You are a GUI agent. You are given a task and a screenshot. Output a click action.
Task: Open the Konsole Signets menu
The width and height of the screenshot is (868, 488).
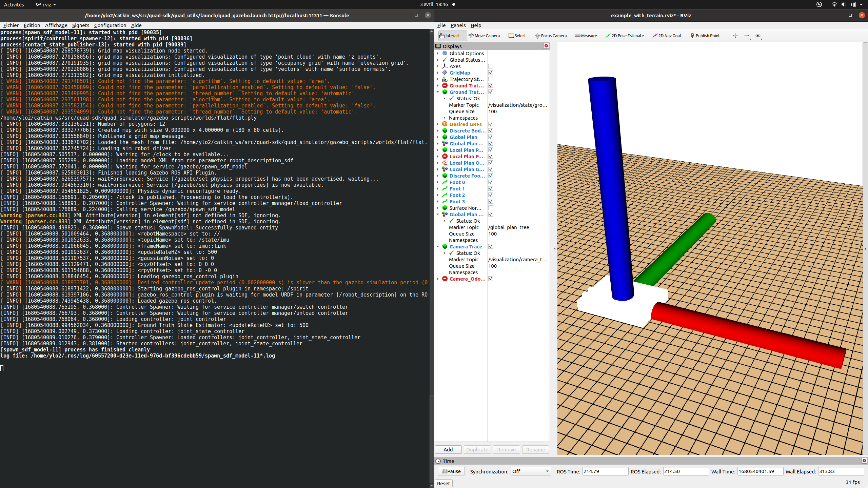point(80,25)
